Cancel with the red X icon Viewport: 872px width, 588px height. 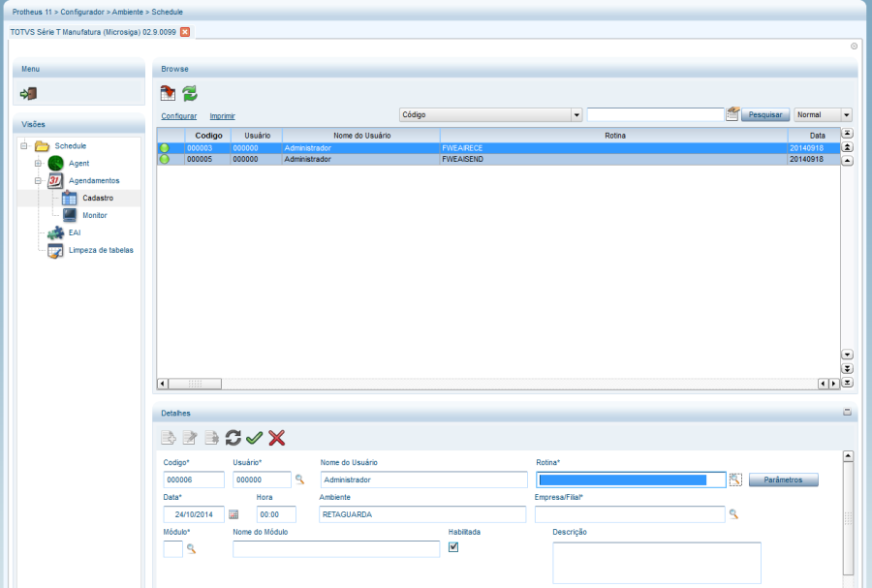tap(276, 438)
